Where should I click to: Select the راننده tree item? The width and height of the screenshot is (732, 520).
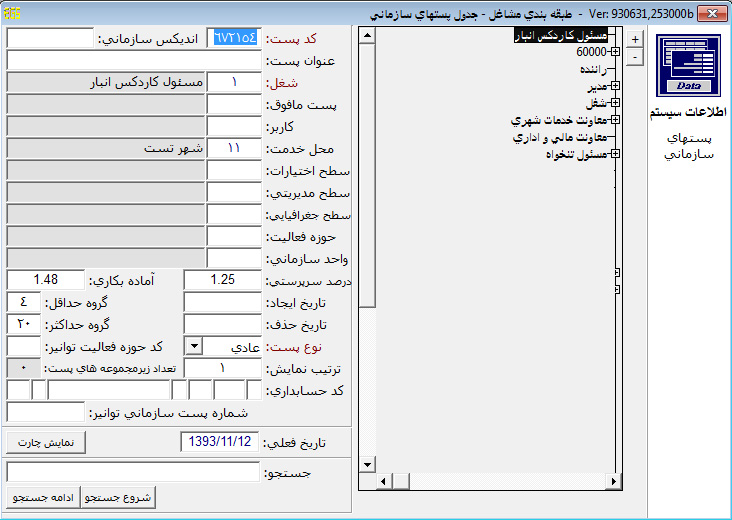coord(593,69)
